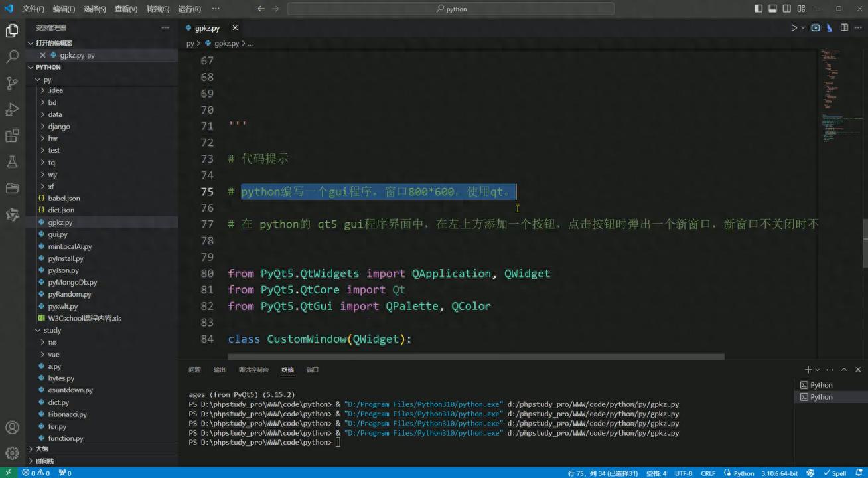The height and width of the screenshot is (478, 868).
Task: Open the 文件(F) menu
Action: 33,9
